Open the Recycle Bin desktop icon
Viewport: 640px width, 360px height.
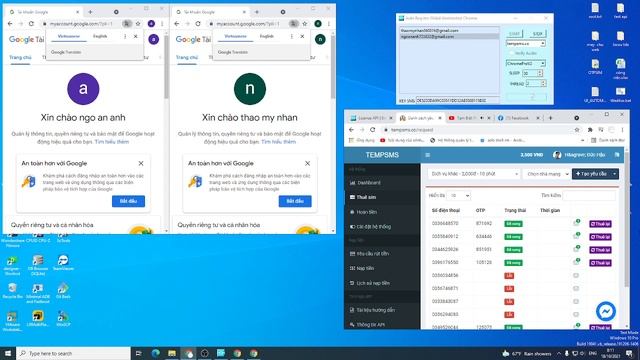tap(12, 291)
